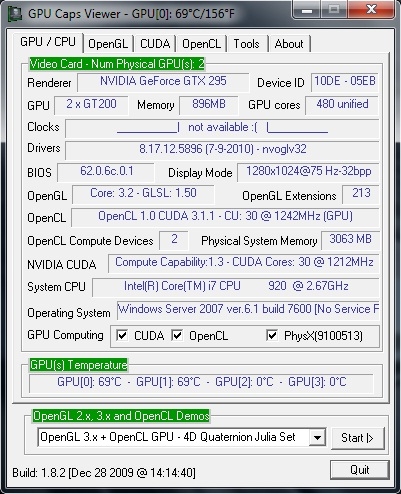Click the BIOS value 62.0.6c.0.1
Viewport: 401px width, 494px height.
[106, 172]
